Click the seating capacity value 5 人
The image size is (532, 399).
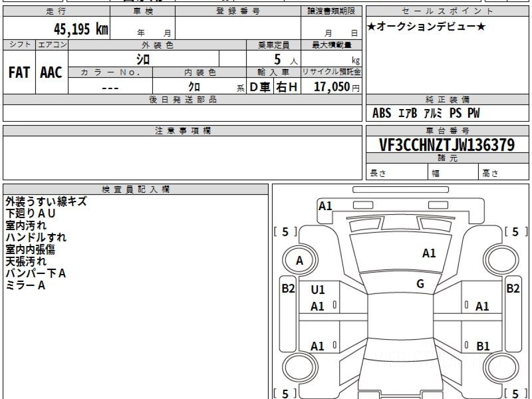[286, 59]
